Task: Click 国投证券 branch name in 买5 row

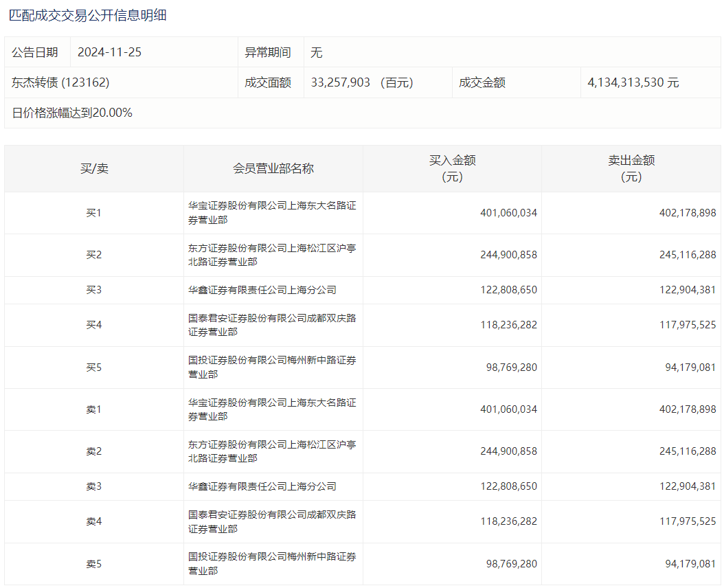Action: [272, 367]
